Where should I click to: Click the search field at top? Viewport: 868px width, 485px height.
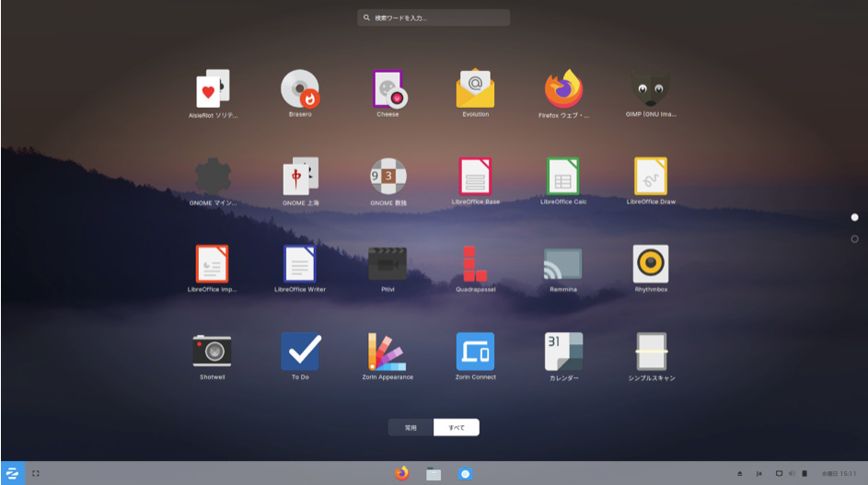[x=434, y=17]
